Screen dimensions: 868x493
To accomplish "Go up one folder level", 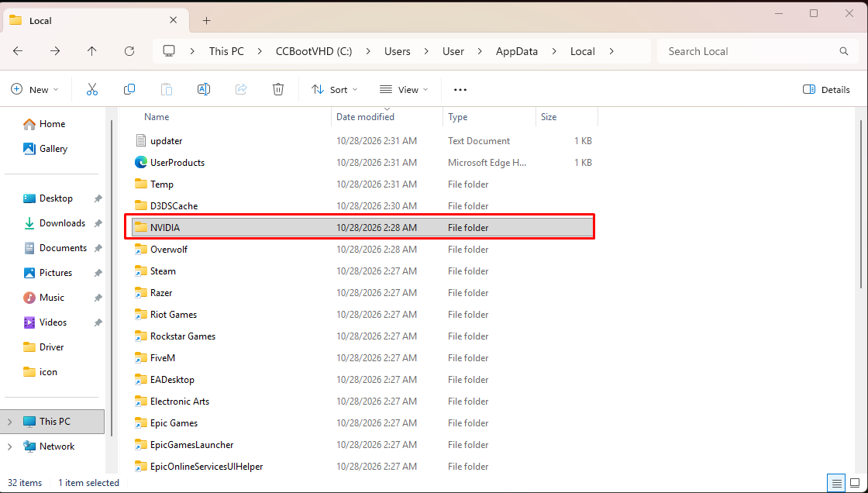I will coord(92,51).
